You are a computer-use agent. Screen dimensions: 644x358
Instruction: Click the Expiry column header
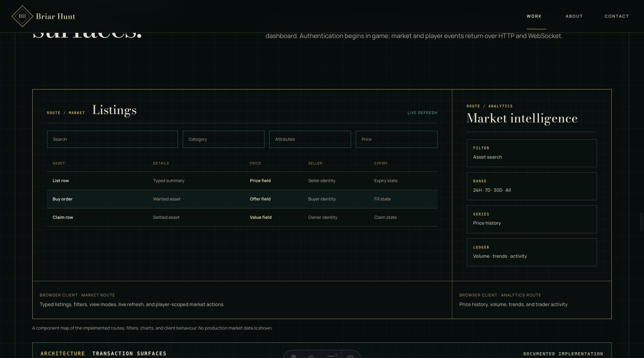point(381,163)
